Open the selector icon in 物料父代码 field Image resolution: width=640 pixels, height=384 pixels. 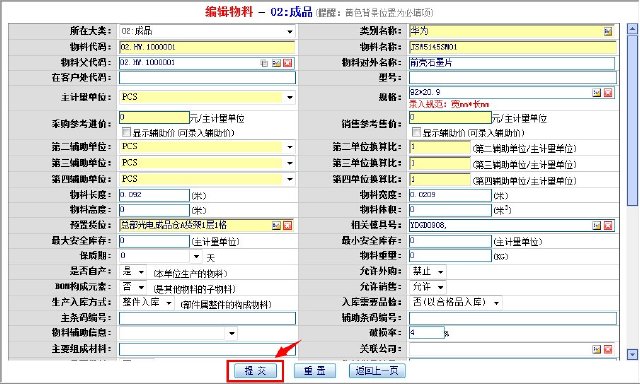pos(276,63)
